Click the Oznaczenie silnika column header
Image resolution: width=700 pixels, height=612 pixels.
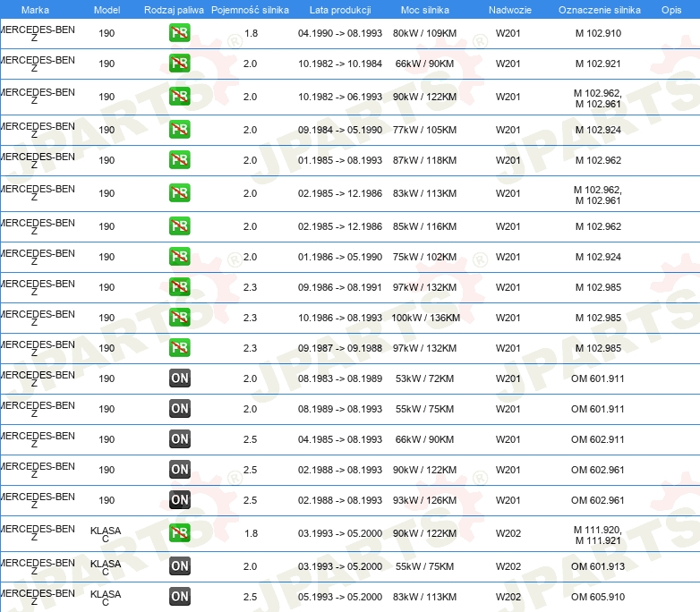coord(600,10)
